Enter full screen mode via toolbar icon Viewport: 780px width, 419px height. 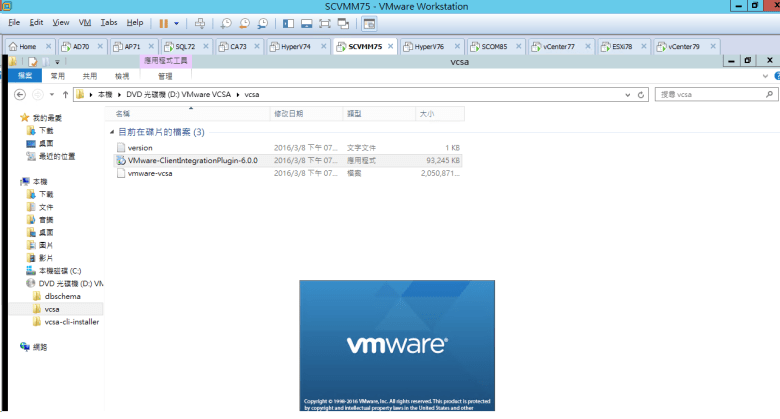click(x=325, y=22)
